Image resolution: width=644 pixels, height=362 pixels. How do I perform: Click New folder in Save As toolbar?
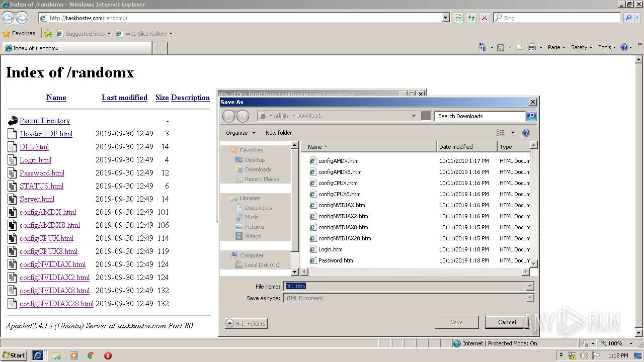[279, 133]
